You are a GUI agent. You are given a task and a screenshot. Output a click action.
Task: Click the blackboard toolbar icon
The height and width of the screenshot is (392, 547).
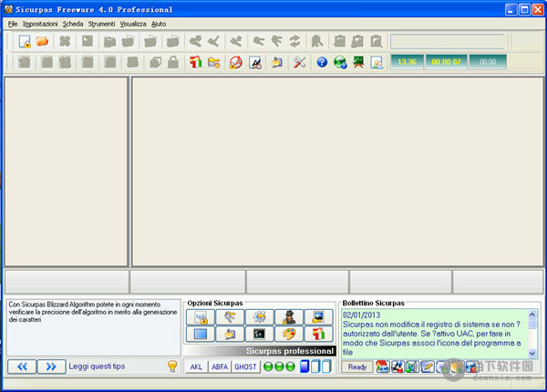358,62
